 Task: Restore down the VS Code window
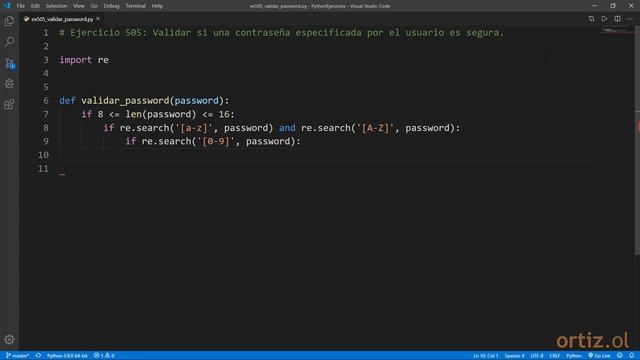coord(613,6)
